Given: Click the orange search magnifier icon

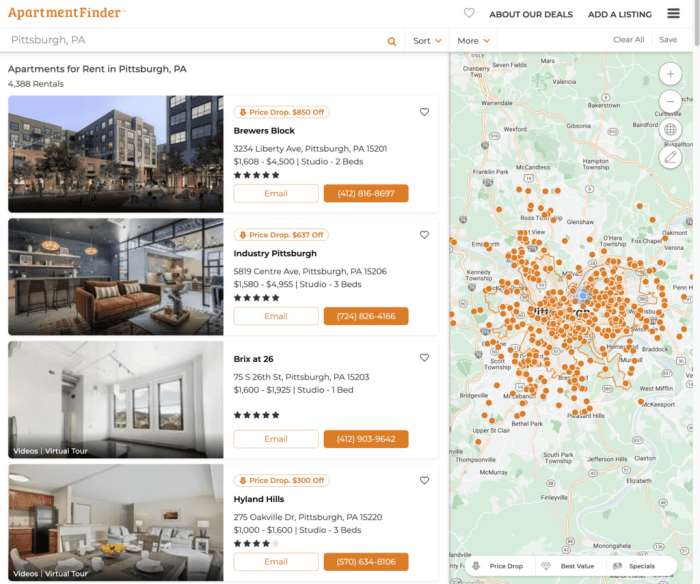Looking at the screenshot, I should tap(392, 41).
